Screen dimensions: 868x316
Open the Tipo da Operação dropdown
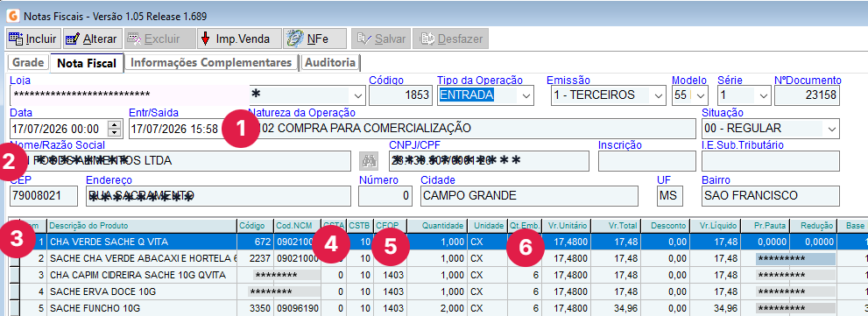tap(526, 95)
